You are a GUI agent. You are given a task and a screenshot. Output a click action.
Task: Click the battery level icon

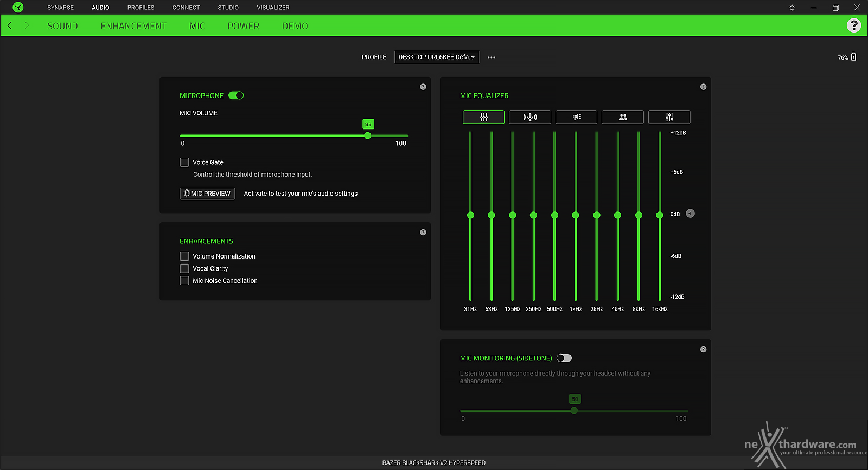tap(853, 57)
